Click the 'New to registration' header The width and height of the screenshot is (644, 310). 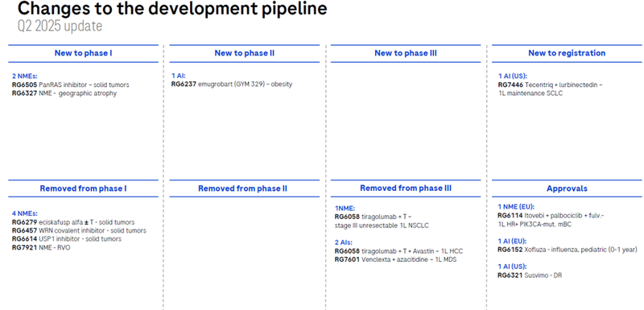click(567, 53)
